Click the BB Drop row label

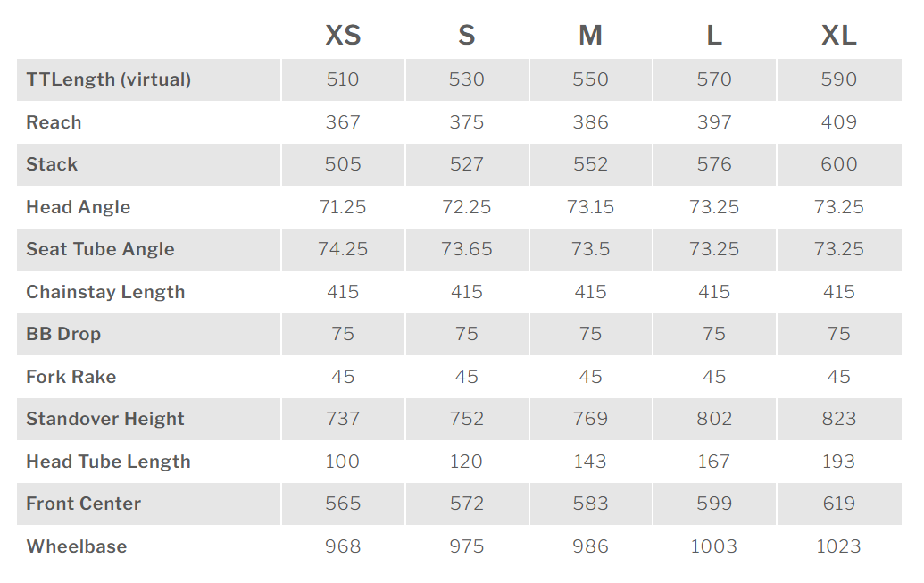(x=63, y=334)
